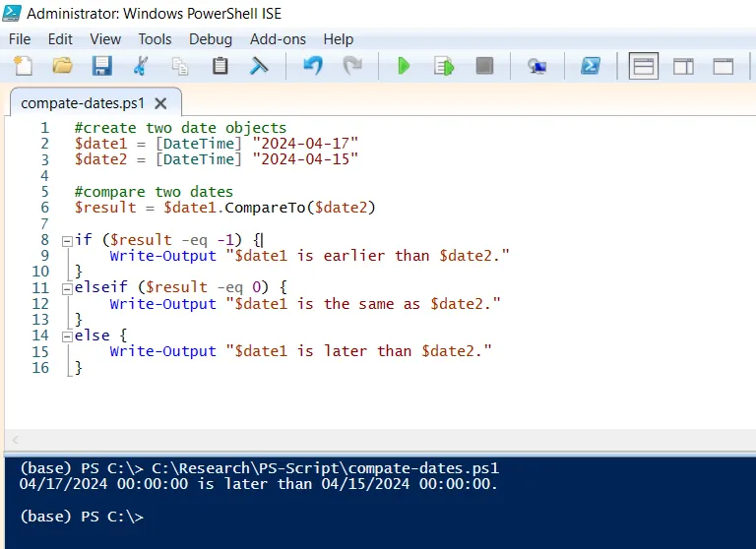
Task: Toggle Show Script Pane Maximized layout
Action: pos(724,66)
